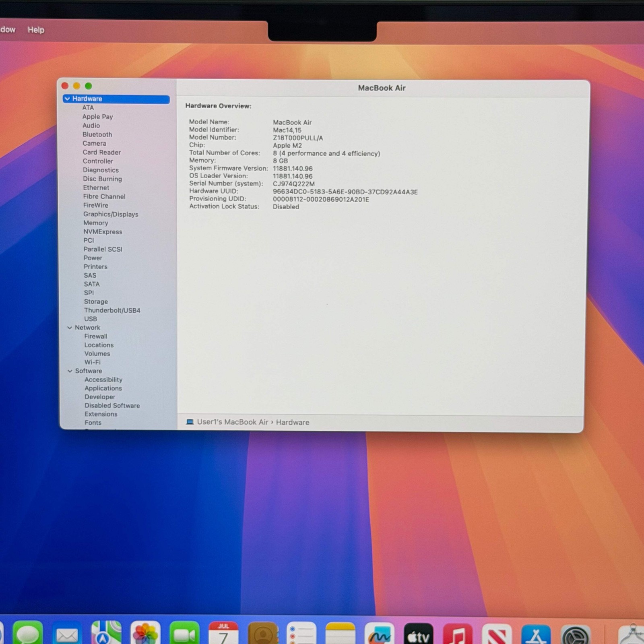Select Memory in the sidebar list

[96, 223]
